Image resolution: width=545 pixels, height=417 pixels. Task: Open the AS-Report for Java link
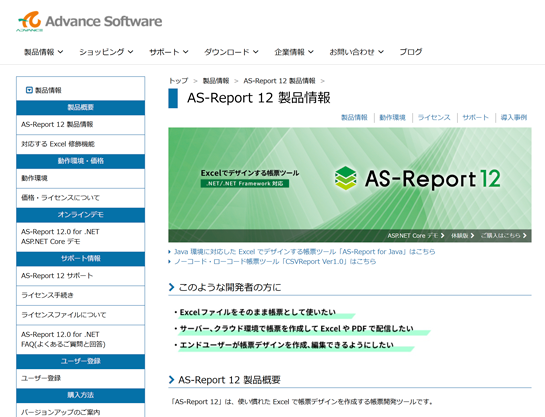(304, 252)
